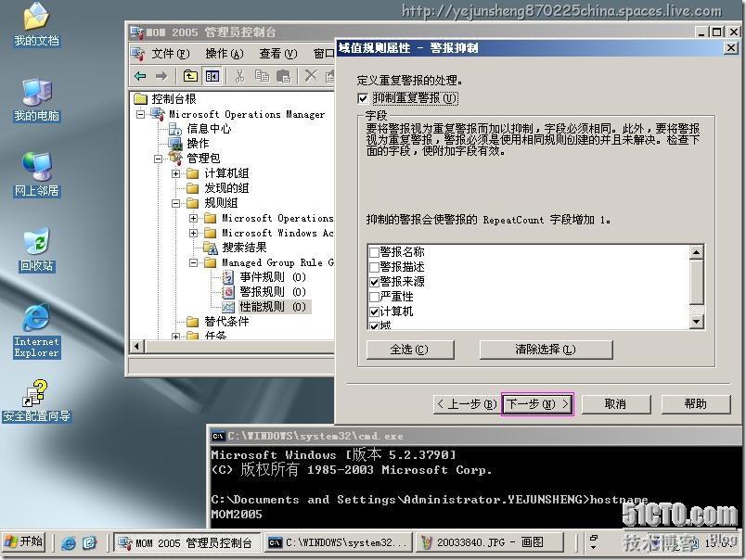Click the Delete X toolbar icon
Screen dimensions: 746x560
point(311,76)
